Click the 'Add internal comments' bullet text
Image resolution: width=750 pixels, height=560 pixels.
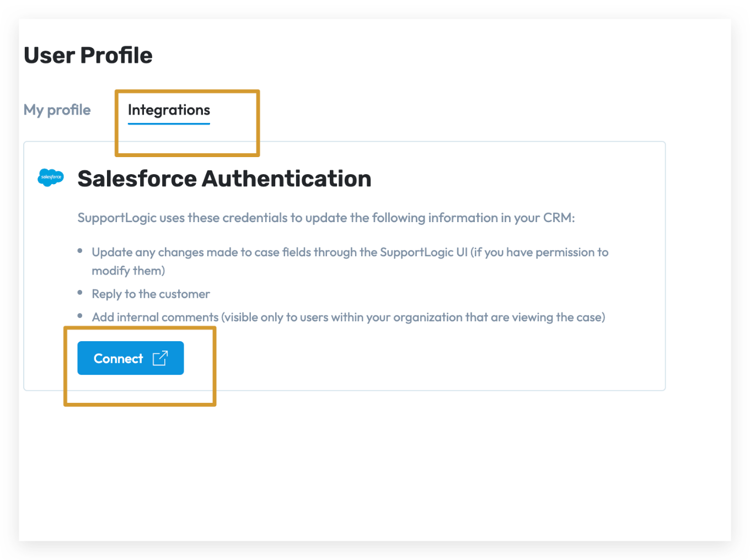pyautogui.click(x=349, y=317)
